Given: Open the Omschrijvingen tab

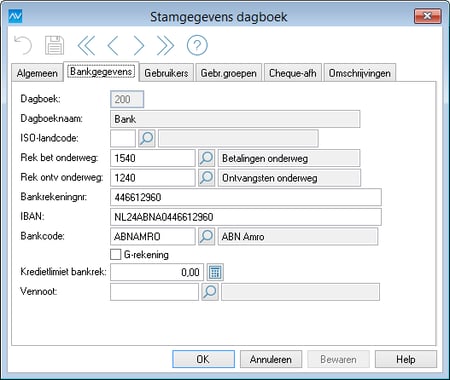Looking at the screenshot, I should click(x=360, y=73).
